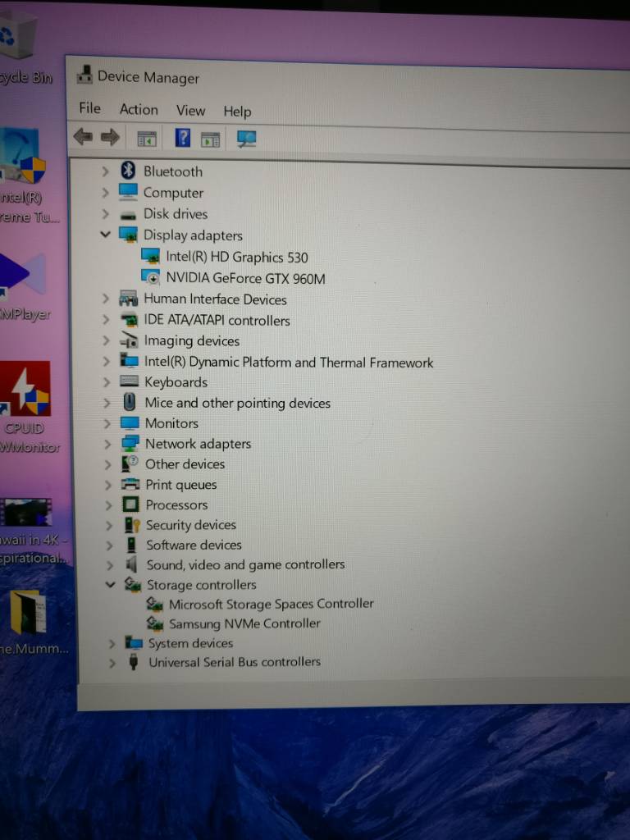Click the Network adapters icon
Screen dimensions: 630x840
coord(130,443)
